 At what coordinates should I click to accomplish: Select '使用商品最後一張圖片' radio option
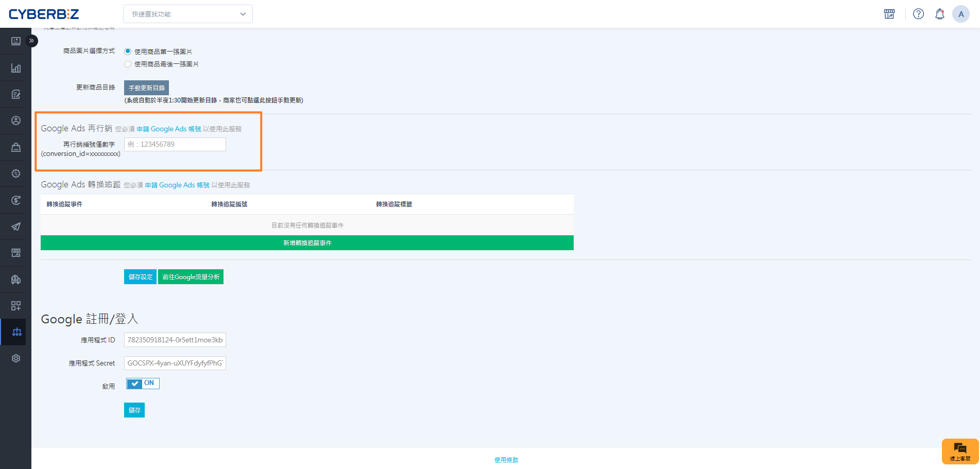click(128, 64)
